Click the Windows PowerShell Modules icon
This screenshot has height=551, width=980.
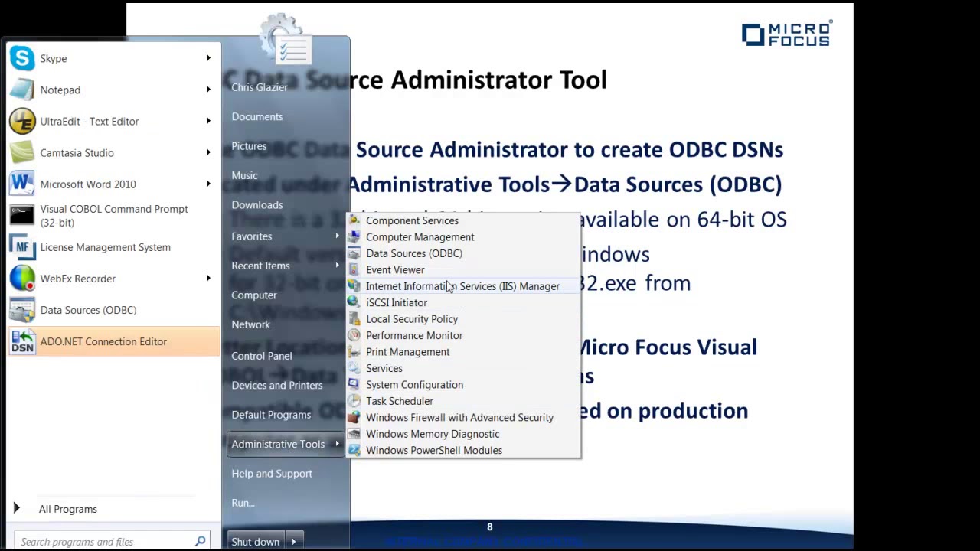[x=354, y=450]
